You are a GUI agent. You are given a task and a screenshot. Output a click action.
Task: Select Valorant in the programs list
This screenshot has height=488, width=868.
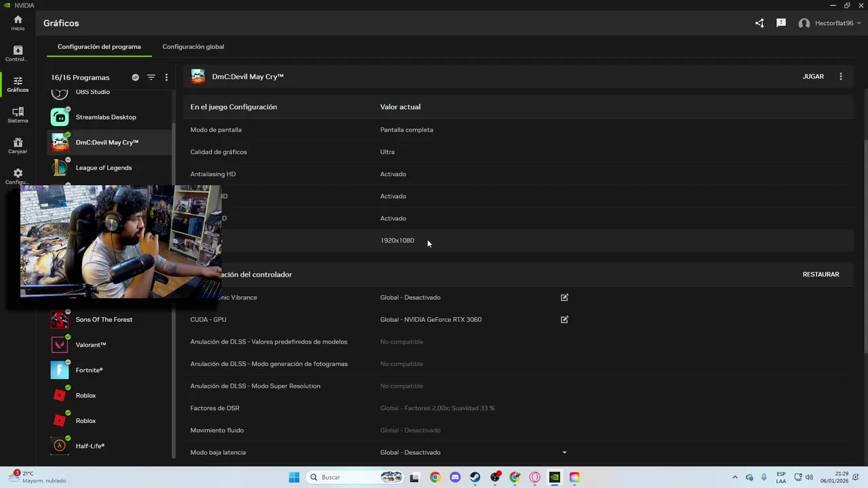click(x=111, y=345)
